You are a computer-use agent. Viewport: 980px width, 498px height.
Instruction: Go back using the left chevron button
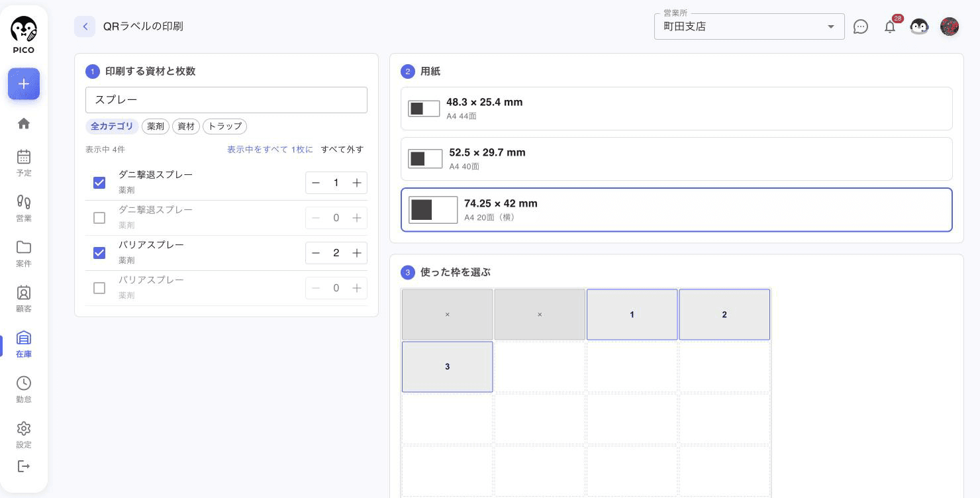(x=85, y=26)
